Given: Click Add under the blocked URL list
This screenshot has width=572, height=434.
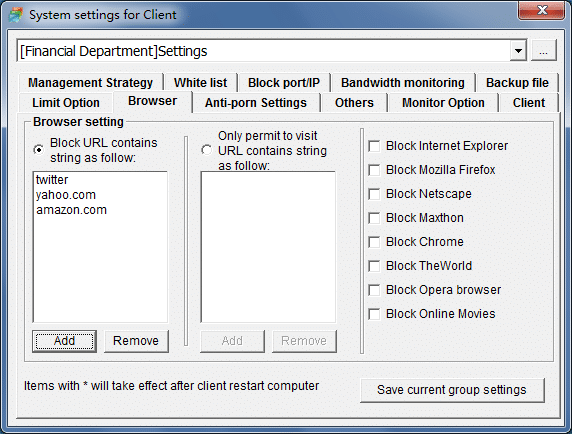Looking at the screenshot, I should (65, 341).
